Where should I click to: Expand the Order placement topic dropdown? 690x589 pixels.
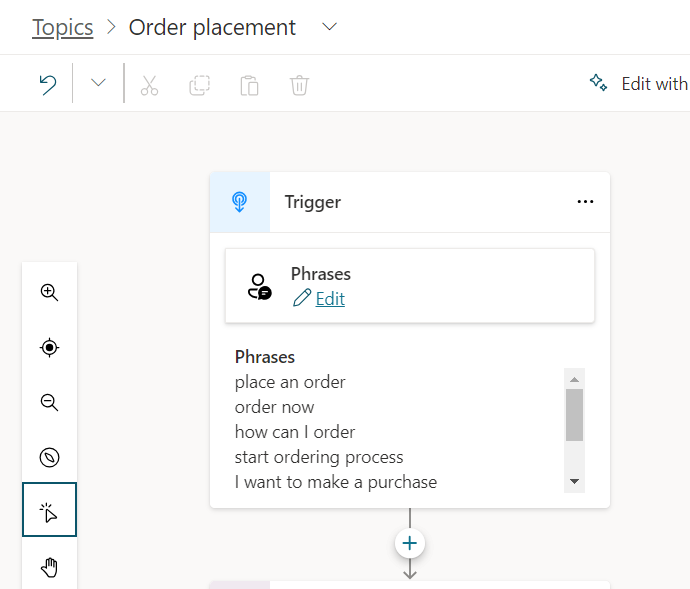[x=330, y=27]
